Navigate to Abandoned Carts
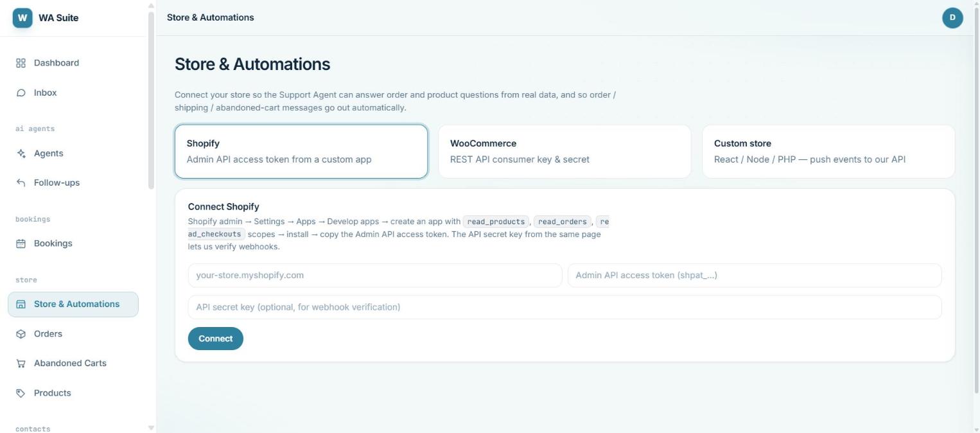980x433 pixels. coord(73,363)
